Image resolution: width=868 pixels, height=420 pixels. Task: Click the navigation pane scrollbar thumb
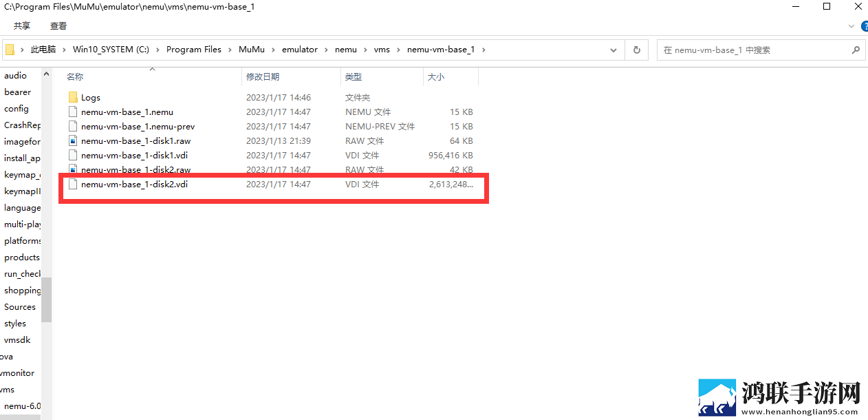pyautogui.click(x=46, y=300)
